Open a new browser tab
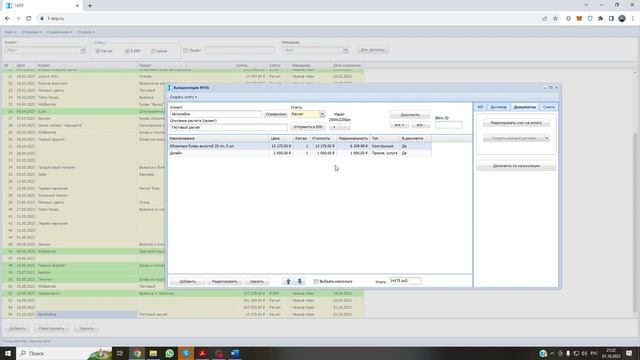 [90, 6]
